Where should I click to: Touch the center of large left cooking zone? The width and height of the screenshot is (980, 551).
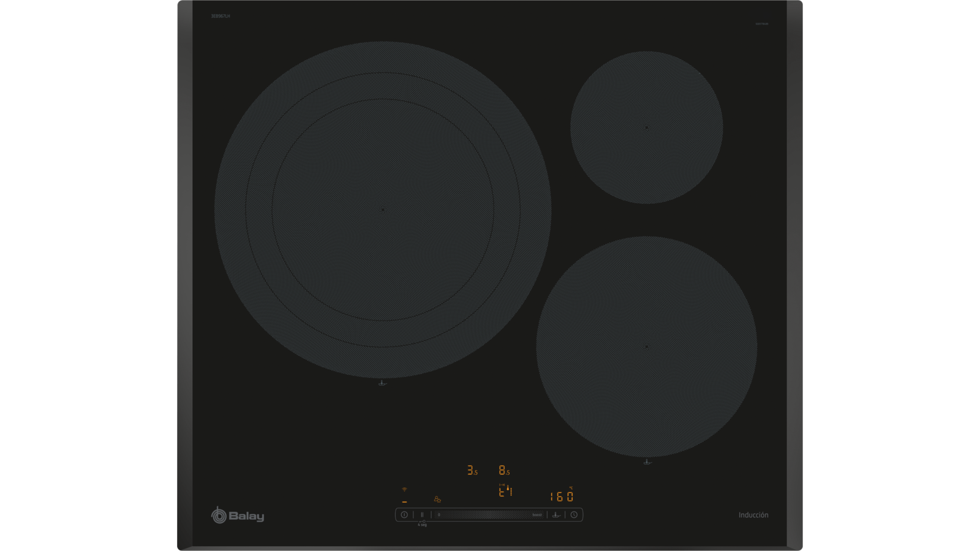click(x=383, y=209)
